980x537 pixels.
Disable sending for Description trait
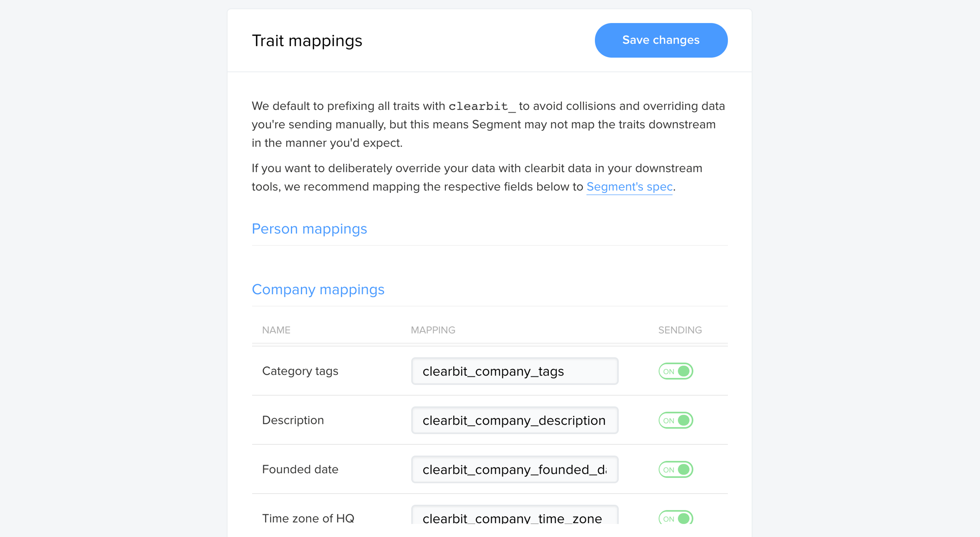pos(676,420)
